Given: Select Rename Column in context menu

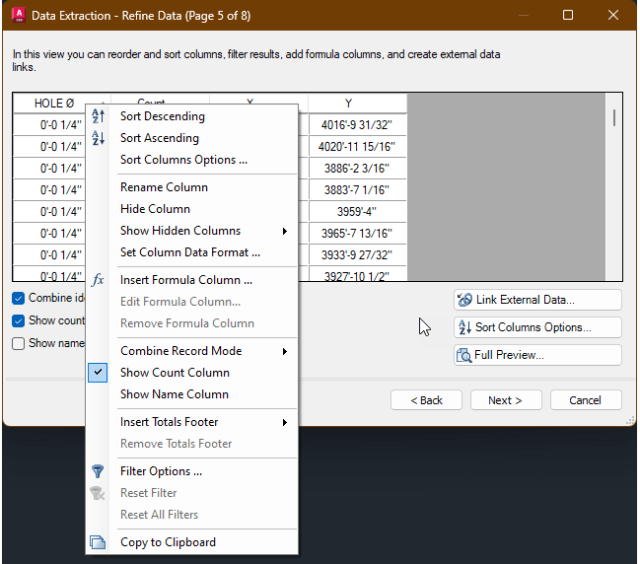Looking at the screenshot, I should coord(192,187).
